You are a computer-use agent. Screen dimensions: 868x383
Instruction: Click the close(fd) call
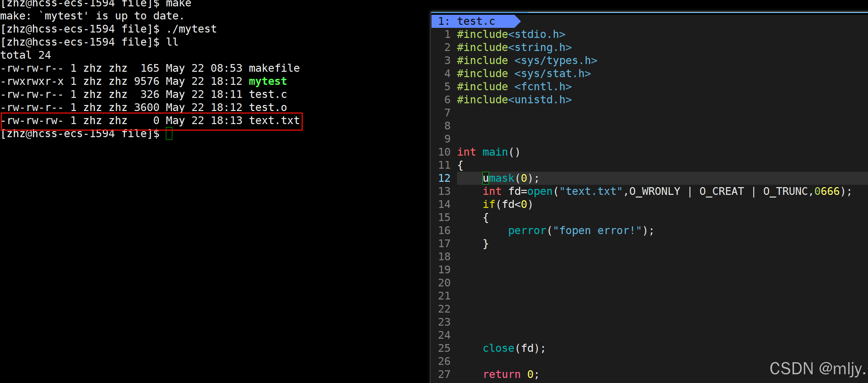pyautogui.click(x=513, y=348)
